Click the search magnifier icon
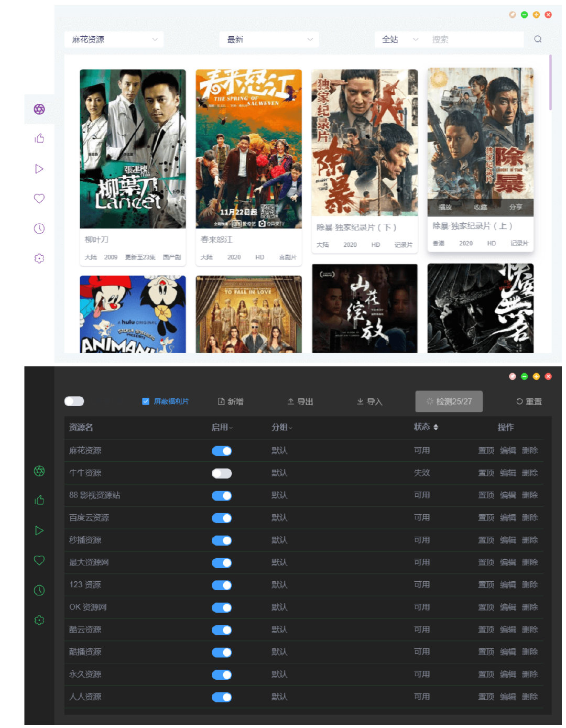566x728 pixels. tap(538, 39)
